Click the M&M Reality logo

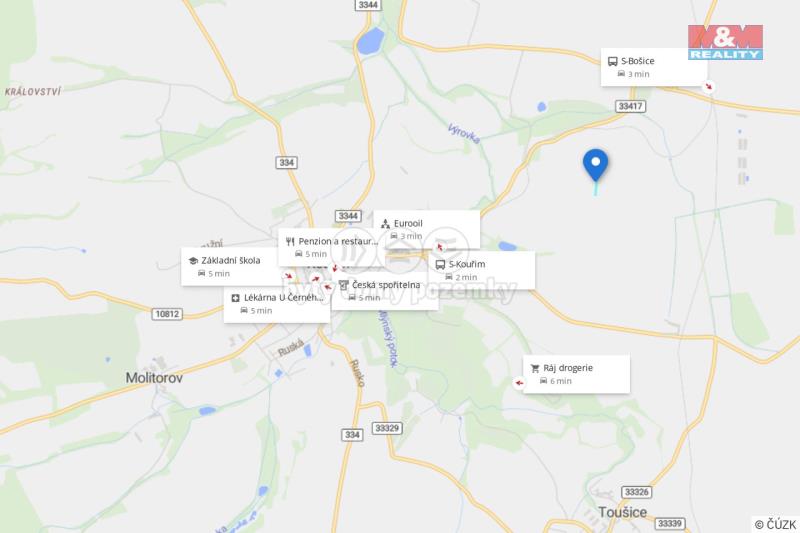(725, 42)
